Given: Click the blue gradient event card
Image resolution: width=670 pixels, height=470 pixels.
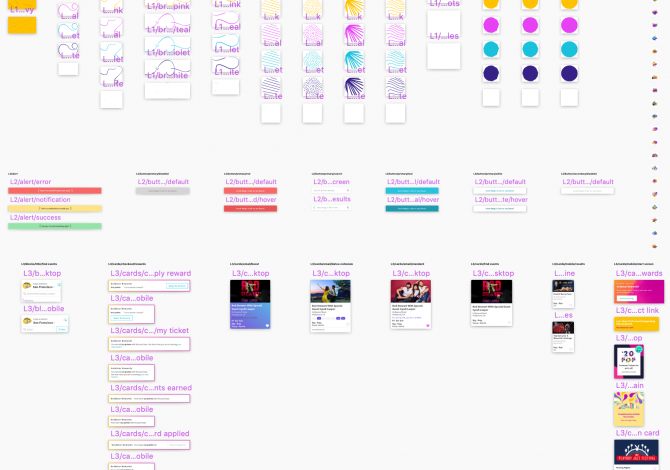Looking at the screenshot, I should [250, 304].
